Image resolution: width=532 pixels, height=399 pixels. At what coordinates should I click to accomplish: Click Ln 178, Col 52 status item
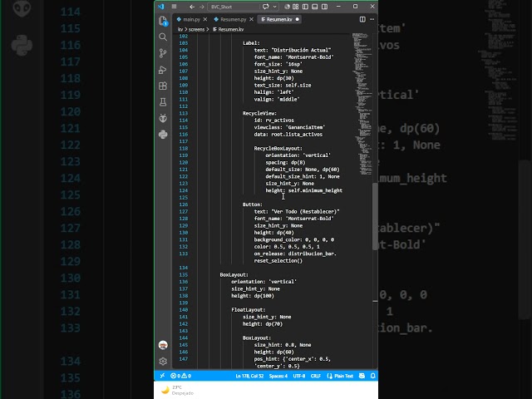point(249,376)
